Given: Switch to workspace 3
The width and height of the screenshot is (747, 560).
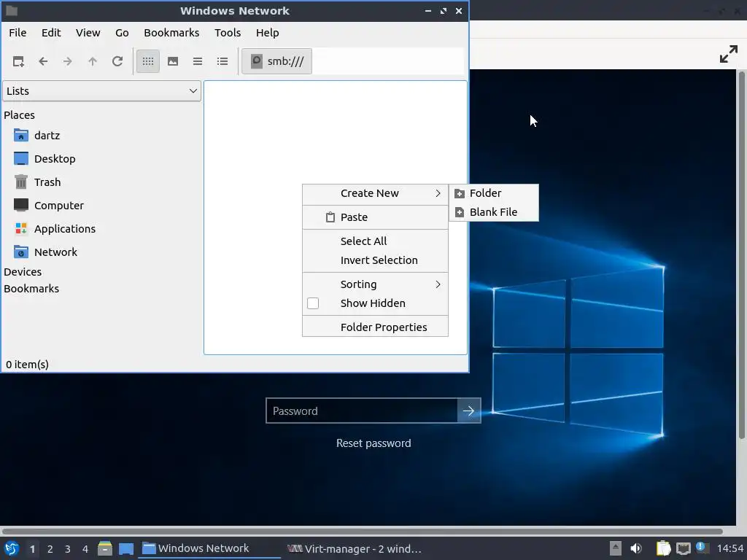Looking at the screenshot, I should click(68, 549).
